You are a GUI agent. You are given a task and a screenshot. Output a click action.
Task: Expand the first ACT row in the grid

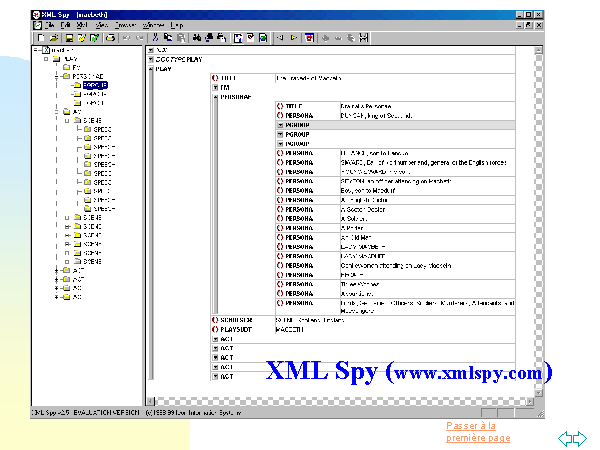pyautogui.click(x=214, y=338)
